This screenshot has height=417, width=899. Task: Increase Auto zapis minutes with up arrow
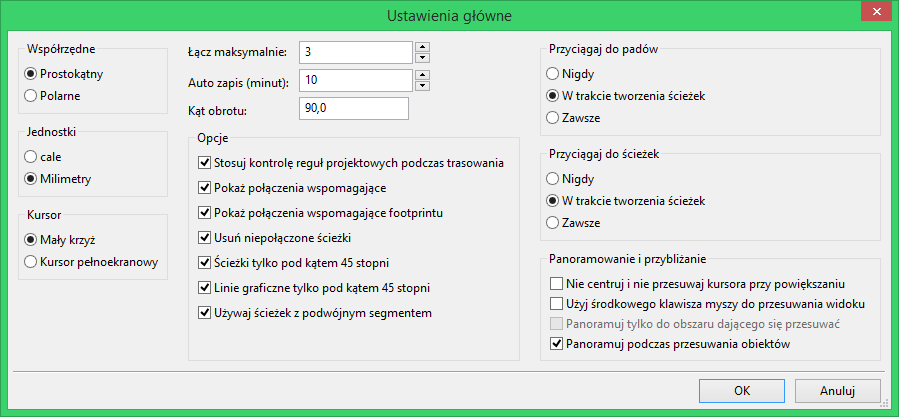click(x=422, y=75)
